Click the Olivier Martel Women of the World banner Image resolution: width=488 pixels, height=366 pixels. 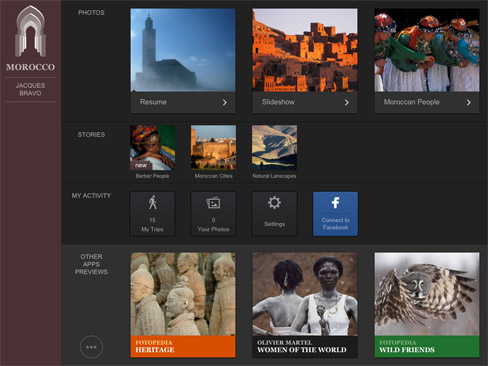pyautogui.click(x=305, y=347)
